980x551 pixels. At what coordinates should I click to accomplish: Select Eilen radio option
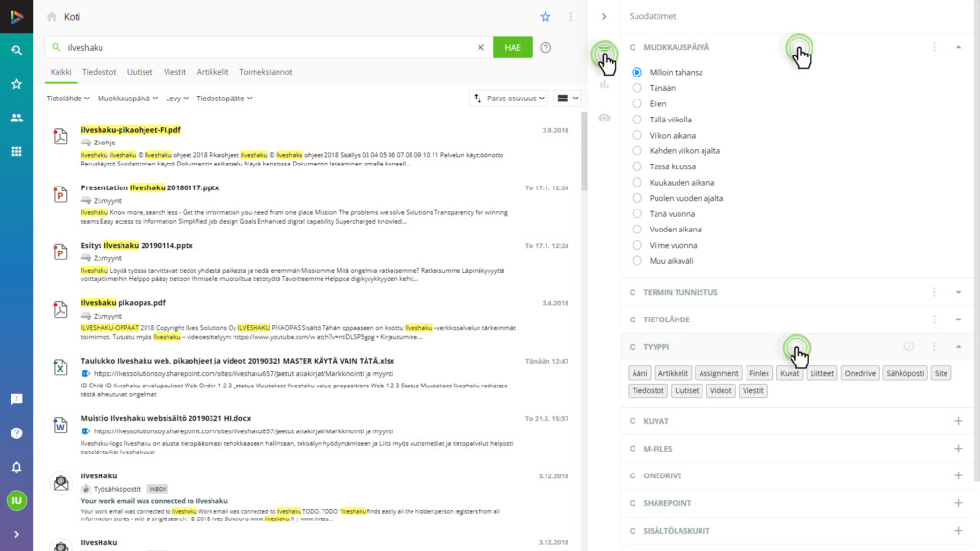pyautogui.click(x=636, y=103)
